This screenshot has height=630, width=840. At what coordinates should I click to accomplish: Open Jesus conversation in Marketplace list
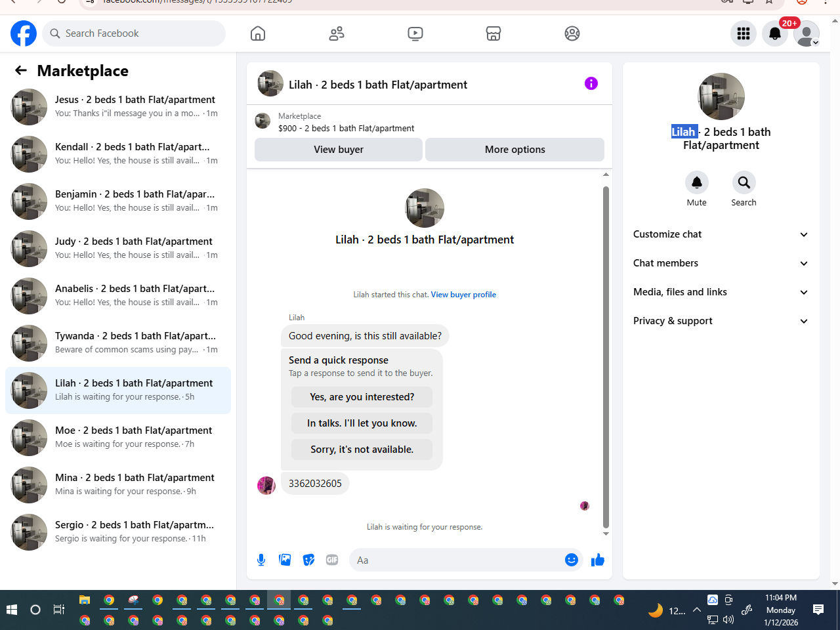[118, 107]
